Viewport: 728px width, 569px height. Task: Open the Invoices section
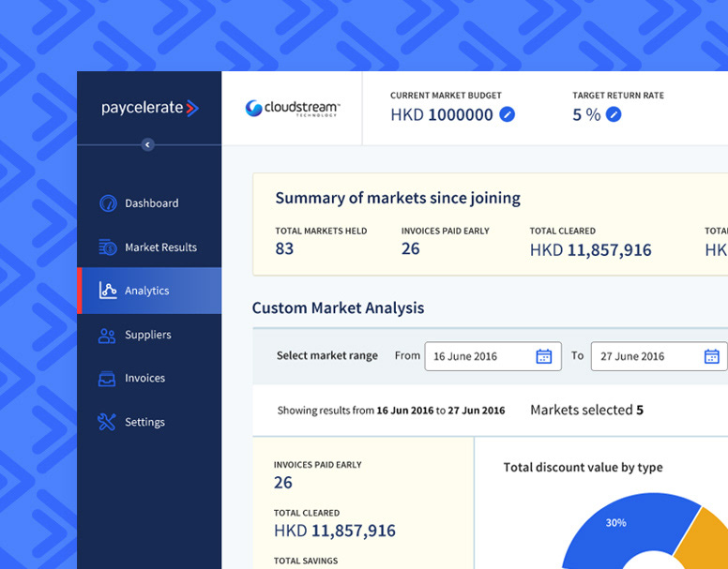coord(149,379)
